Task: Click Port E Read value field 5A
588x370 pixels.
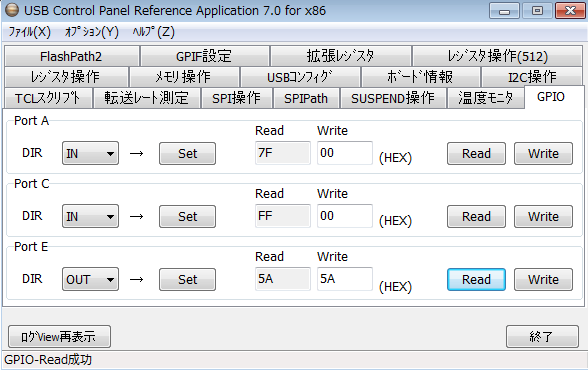Action: (283, 279)
